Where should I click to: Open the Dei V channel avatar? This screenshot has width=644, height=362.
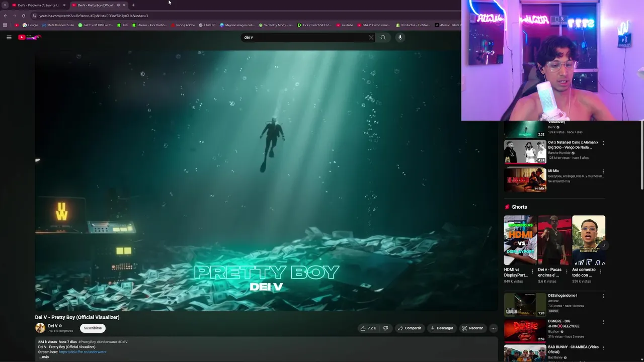click(x=40, y=328)
